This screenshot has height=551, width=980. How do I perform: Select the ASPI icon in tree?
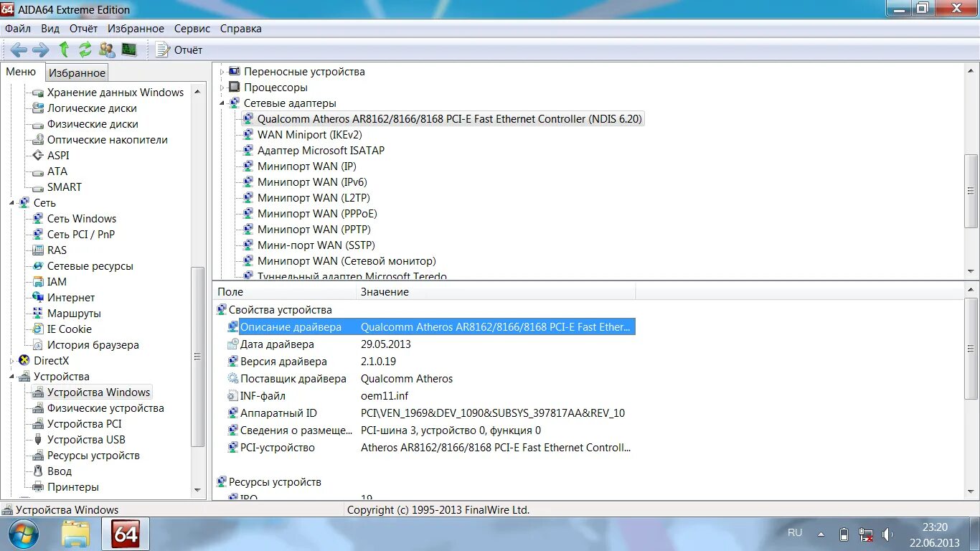coord(39,156)
